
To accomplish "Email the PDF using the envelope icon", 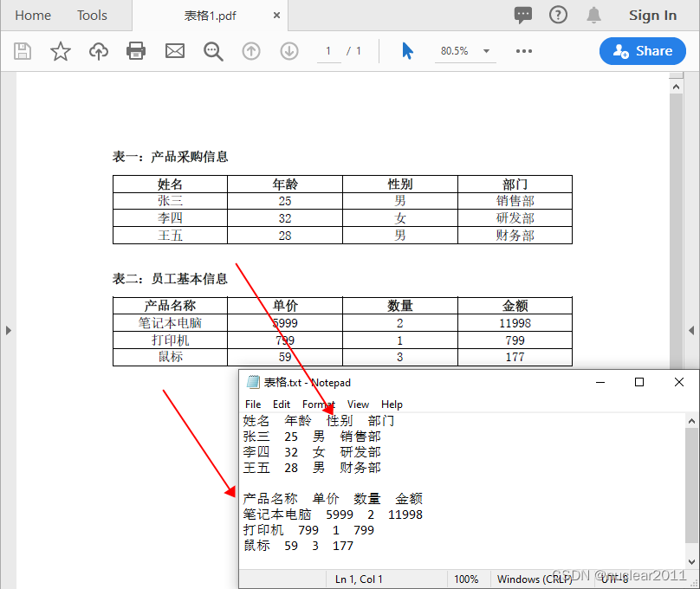I will (x=174, y=51).
